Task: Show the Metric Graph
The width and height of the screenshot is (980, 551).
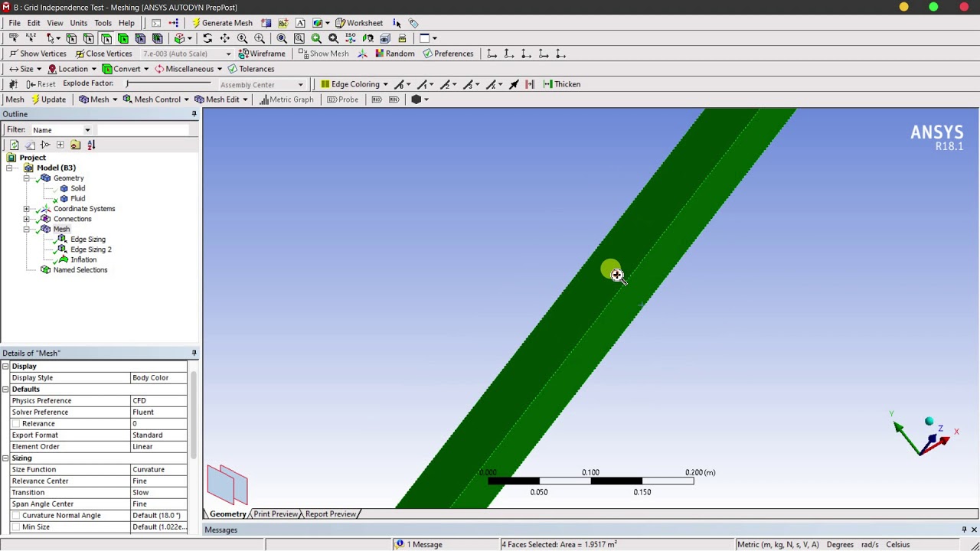Action: (286, 99)
